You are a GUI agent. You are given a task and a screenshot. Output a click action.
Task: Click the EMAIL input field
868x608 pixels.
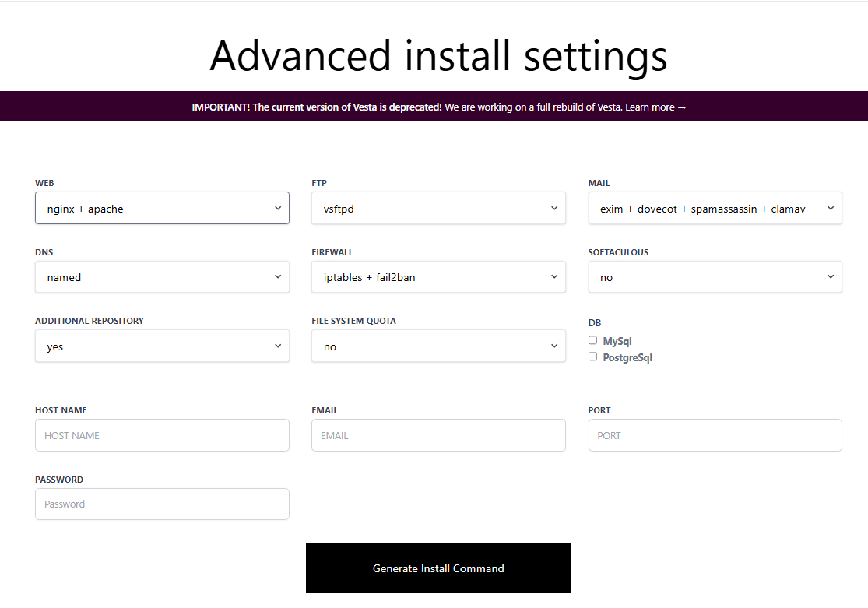(438, 435)
